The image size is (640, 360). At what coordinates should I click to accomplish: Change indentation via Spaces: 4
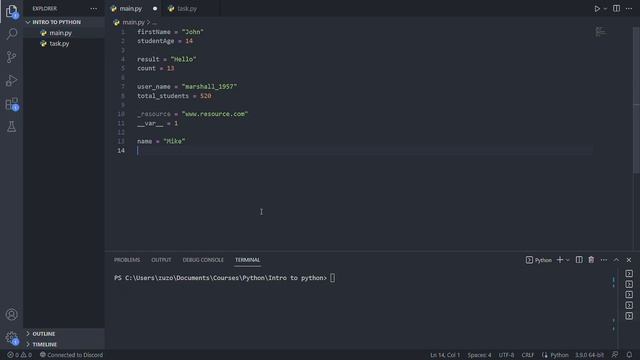pos(479,355)
